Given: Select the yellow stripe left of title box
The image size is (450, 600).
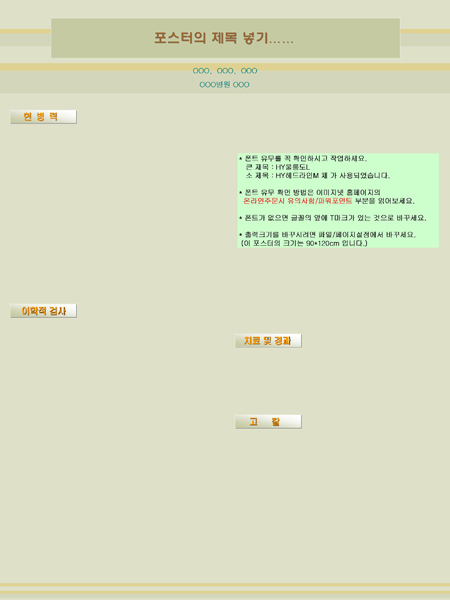Looking at the screenshot, I should coord(25,31).
